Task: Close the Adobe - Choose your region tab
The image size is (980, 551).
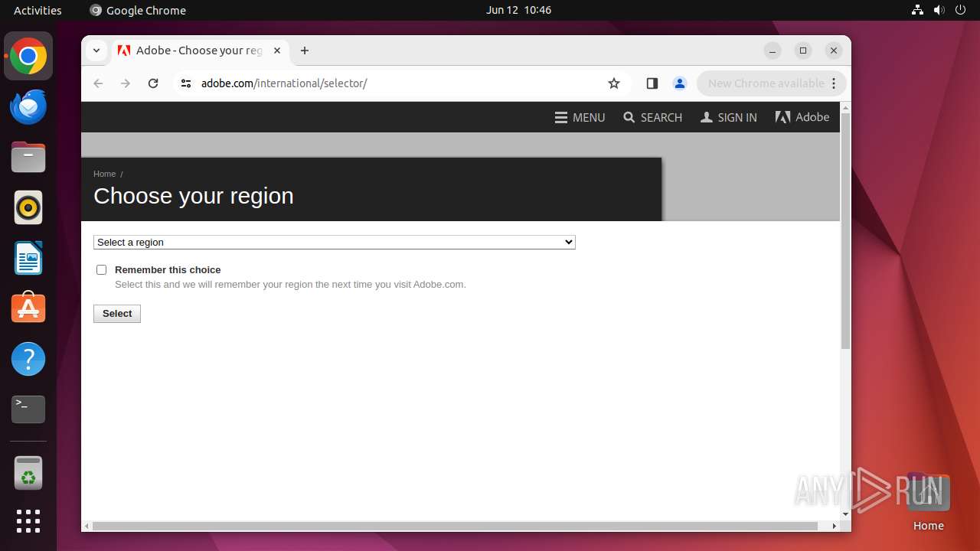Action: pos(277,51)
